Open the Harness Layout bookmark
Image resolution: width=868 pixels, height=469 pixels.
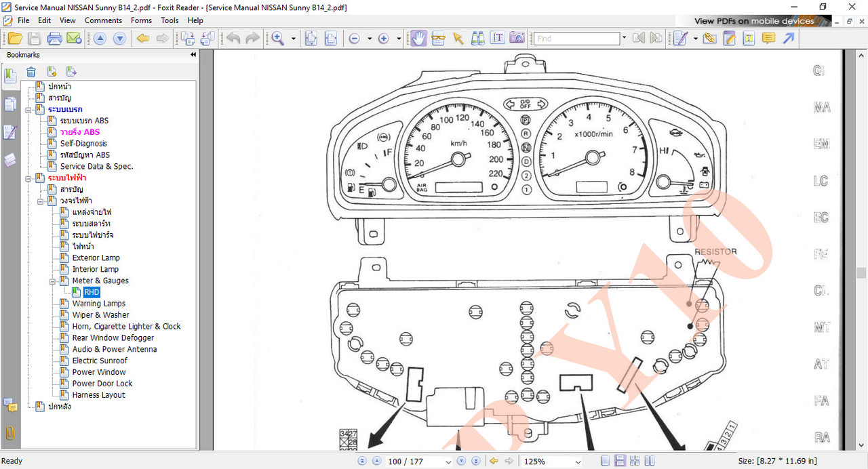coord(99,395)
